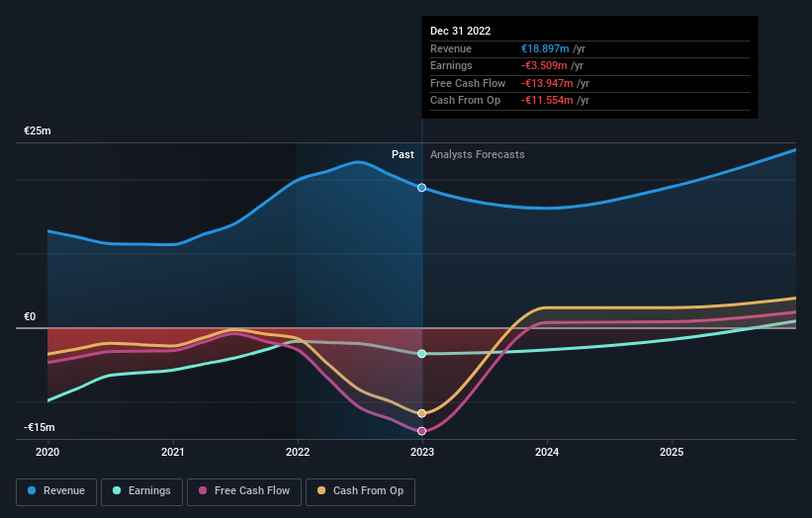Click the 2020 x-axis label
This screenshot has height=518, width=812.
point(47,452)
